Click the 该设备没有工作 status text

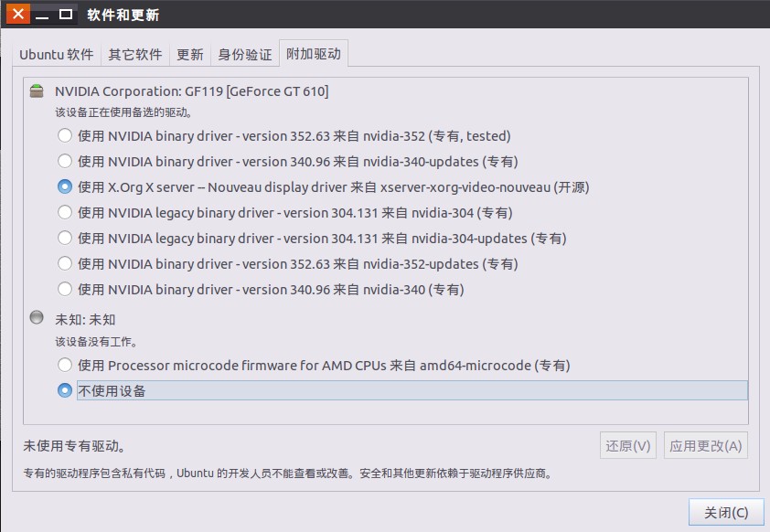[96, 342]
